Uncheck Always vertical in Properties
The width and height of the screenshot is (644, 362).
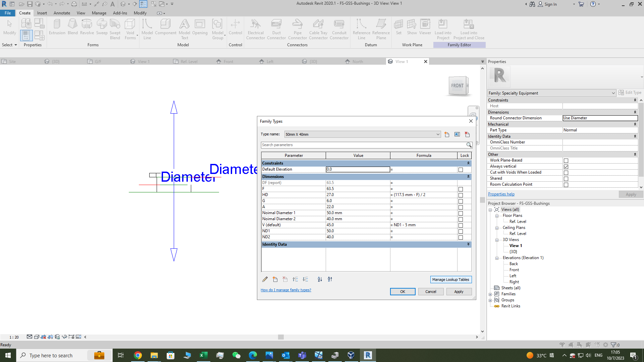pyautogui.click(x=566, y=167)
